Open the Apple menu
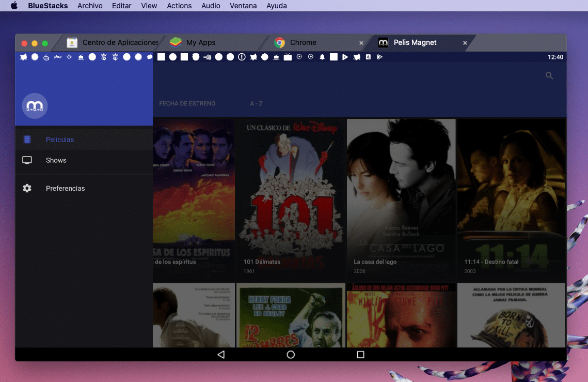588x382 pixels. coord(13,6)
